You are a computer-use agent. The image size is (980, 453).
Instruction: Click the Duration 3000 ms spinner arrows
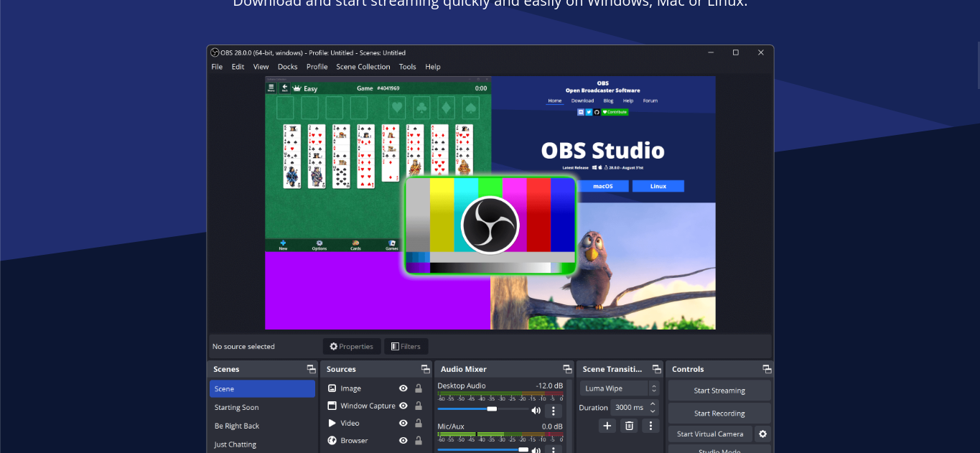pyautogui.click(x=653, y=407)
